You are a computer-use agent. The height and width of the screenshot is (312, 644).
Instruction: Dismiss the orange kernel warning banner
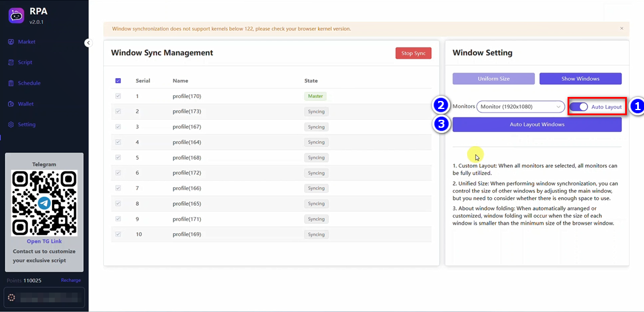[x=621, y=29]
